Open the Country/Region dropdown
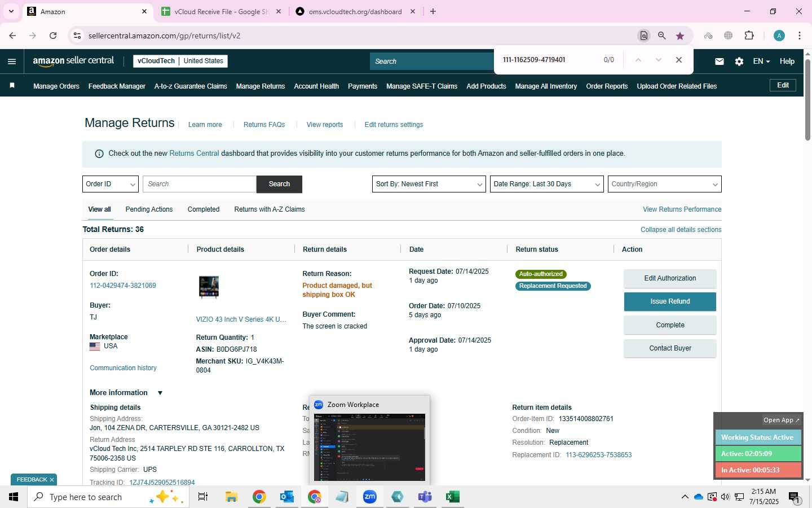 tap(665, 184)
